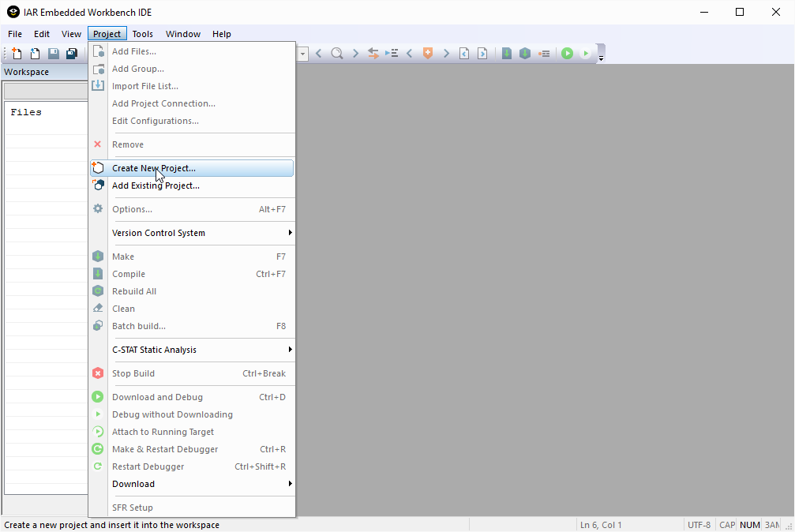The height and width of the screenshot is (532, 795).
Task: Click the Compile toolbar icon
Action: click(x=507, y=53)
